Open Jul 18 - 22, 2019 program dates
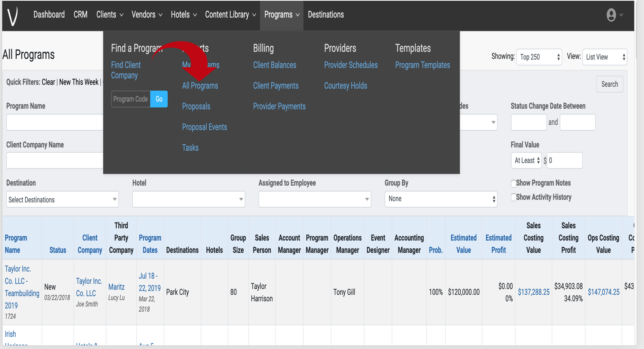644x349 pixels. [149, 282]
